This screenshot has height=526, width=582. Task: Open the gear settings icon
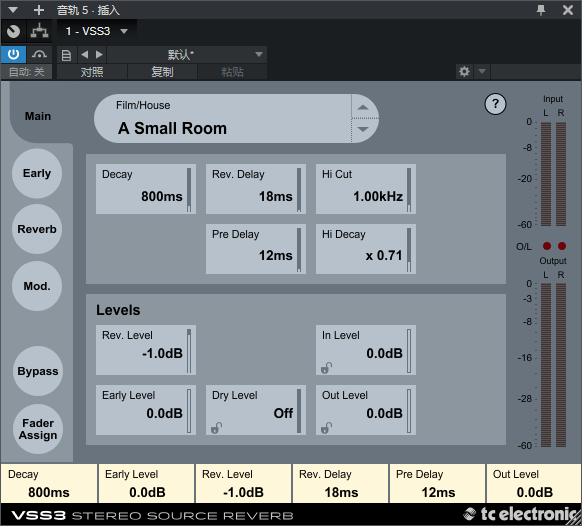coord(464,71)
